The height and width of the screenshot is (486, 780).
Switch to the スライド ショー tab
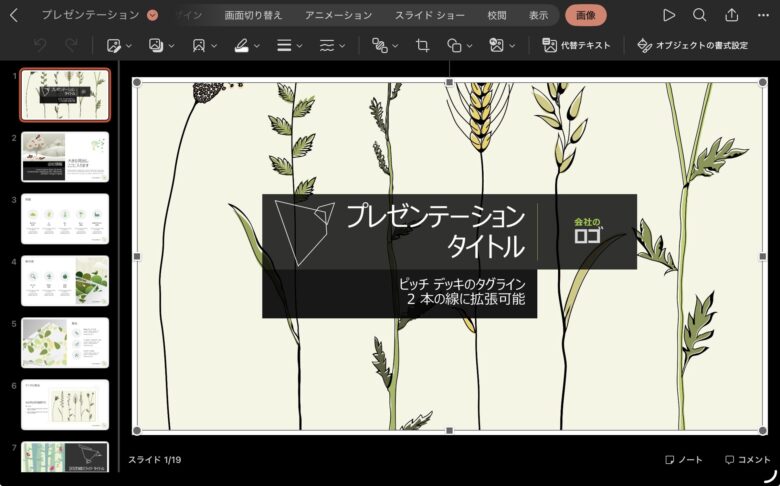tap(430, 15)
